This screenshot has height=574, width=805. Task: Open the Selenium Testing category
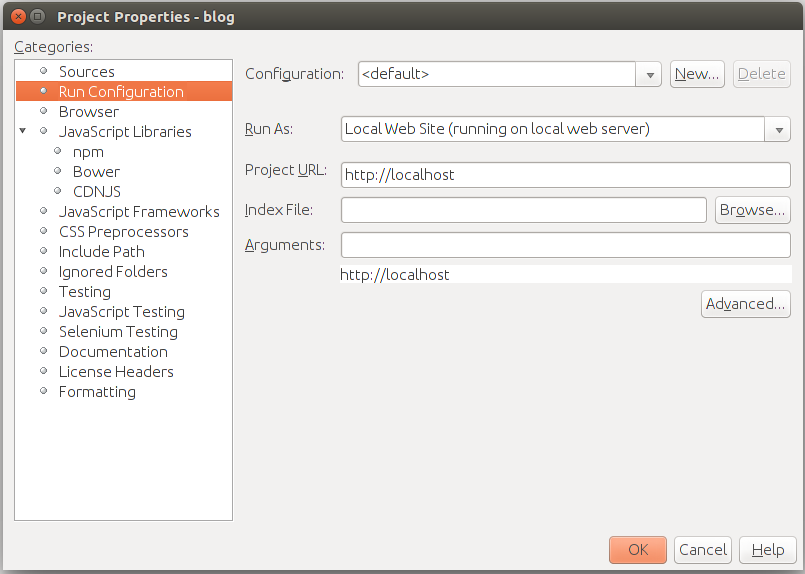(118, 332)
